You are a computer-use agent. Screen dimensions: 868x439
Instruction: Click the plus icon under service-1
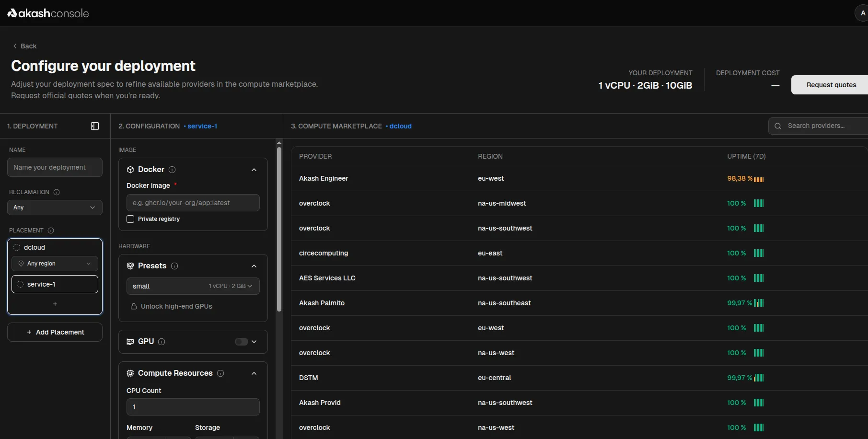[55, 304]
